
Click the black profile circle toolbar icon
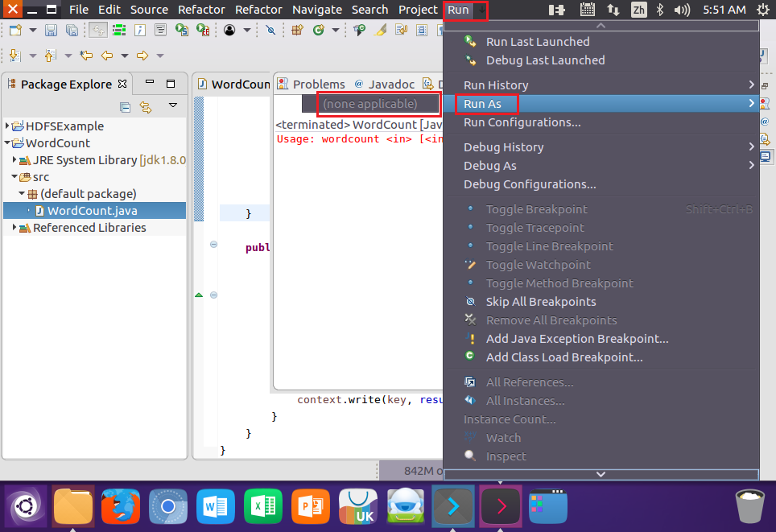coord(229,31)
